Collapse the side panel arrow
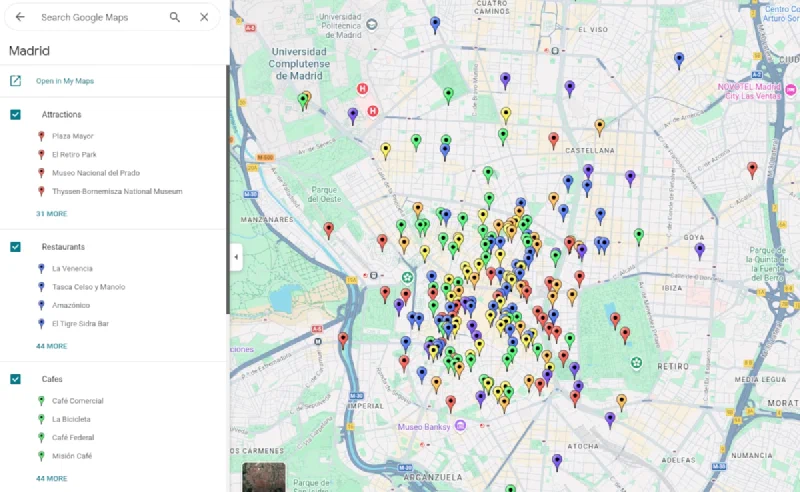The width and height of the screenshot is (800, 492). click(x=236, y=257)
